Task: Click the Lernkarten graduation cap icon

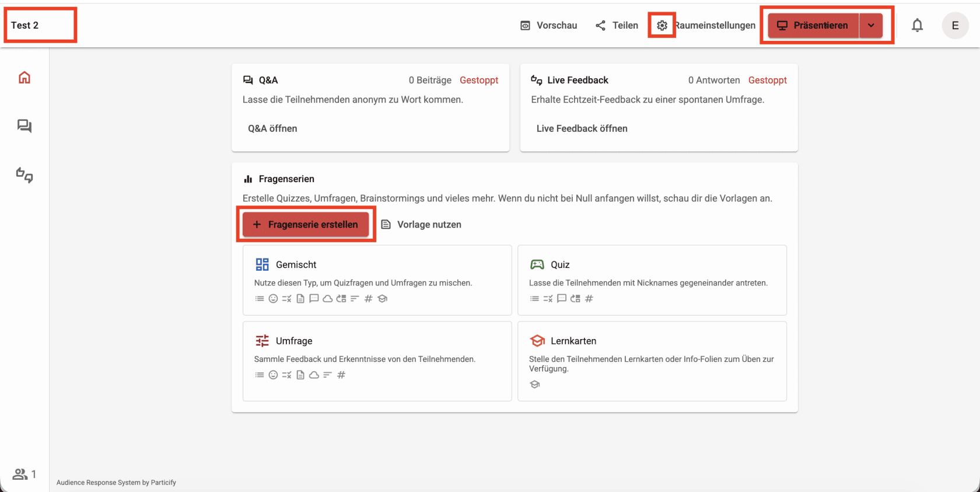Action: pos(537,341)
